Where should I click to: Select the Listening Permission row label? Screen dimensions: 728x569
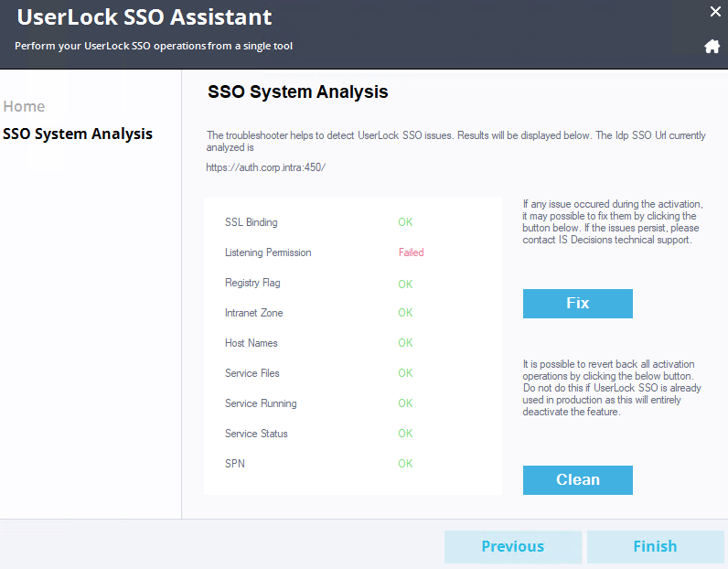[x=268, y=252]
